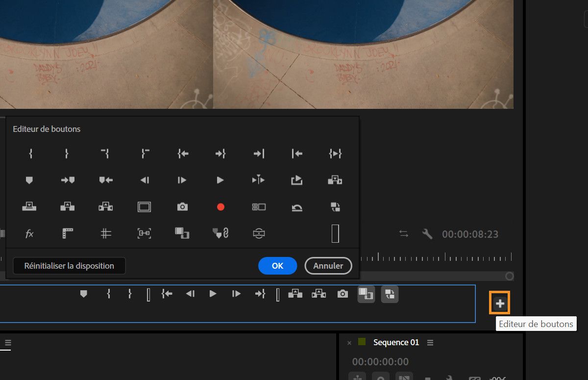Click Step Back one frame in transport bar
This screenshot has width=588, height=380.
coord(190,294)
